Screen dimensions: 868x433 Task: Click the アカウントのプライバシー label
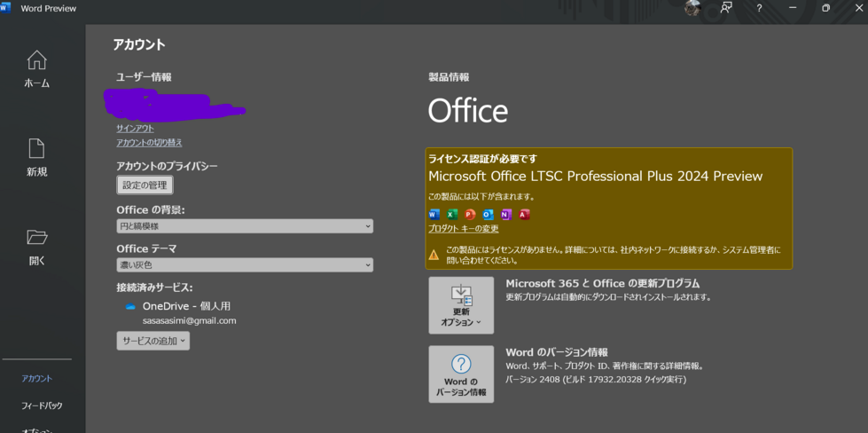point(168,166)
